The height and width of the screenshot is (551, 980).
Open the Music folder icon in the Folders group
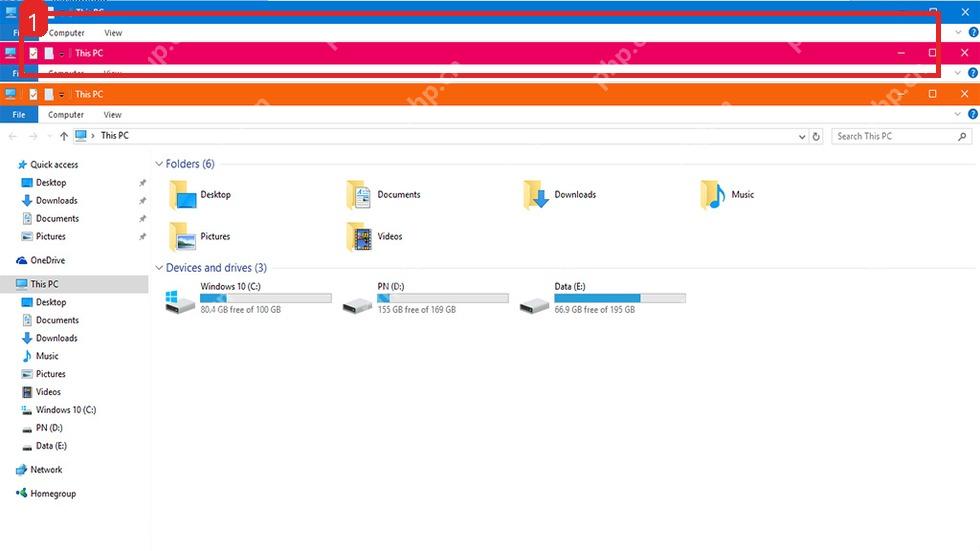(713, 195)
